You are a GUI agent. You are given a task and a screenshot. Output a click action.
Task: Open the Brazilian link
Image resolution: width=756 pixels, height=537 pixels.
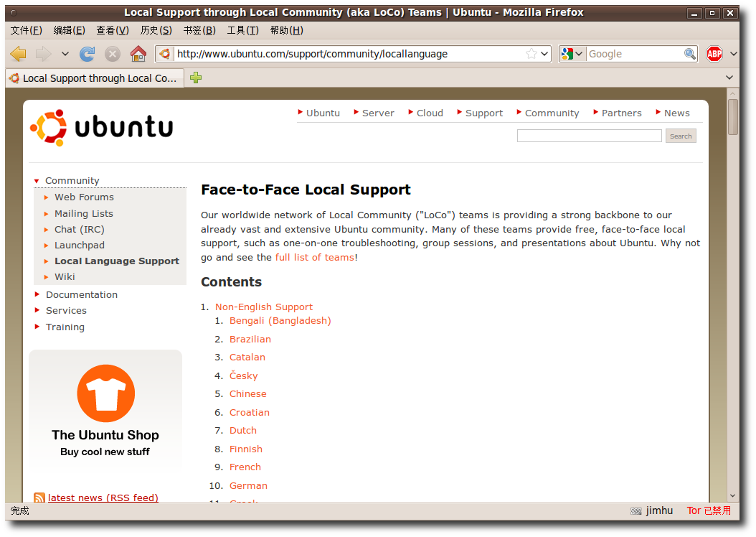(x=250, y=339)
